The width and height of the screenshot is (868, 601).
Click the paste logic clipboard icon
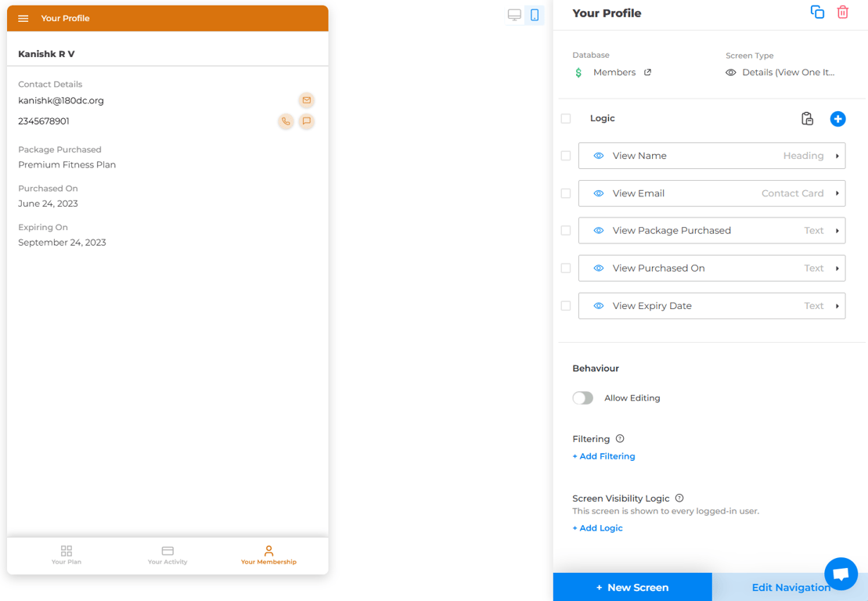[x=807, y=118]
